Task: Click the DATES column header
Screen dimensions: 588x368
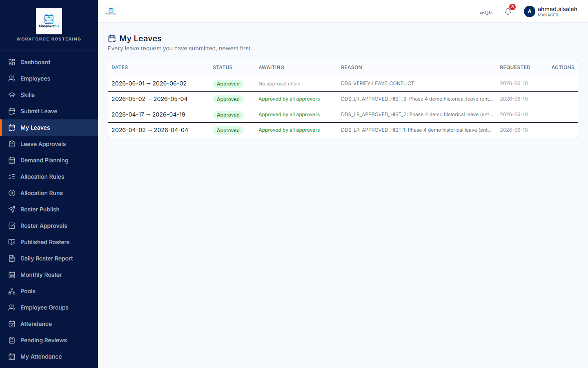Action: pos(120,67)
